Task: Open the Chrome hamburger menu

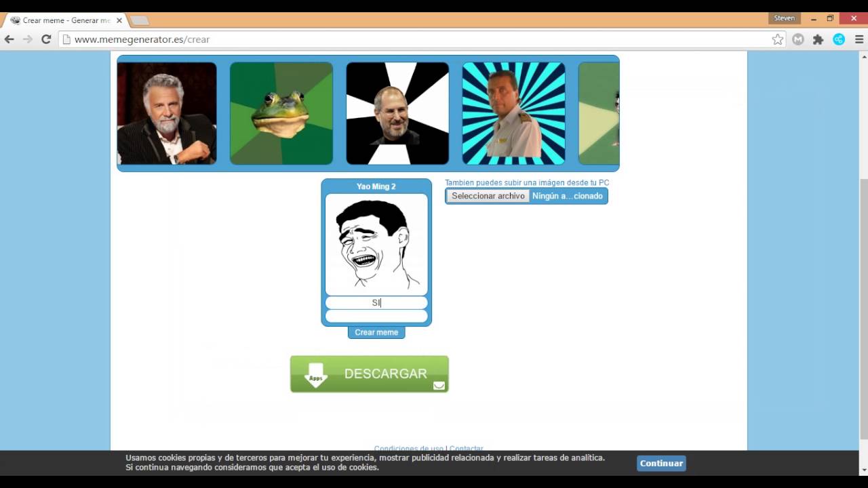Action: tap(859, 39)
